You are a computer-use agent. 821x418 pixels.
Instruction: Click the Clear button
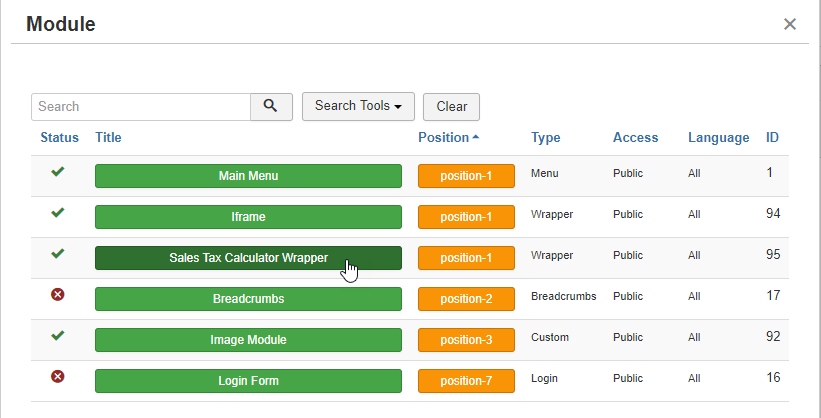(x=451, y=107)
